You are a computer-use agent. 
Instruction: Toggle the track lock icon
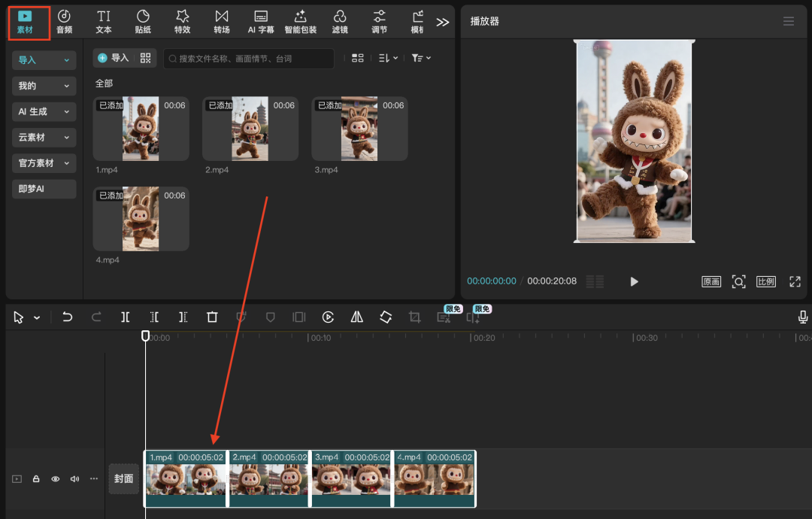click(x=36, y=479)
